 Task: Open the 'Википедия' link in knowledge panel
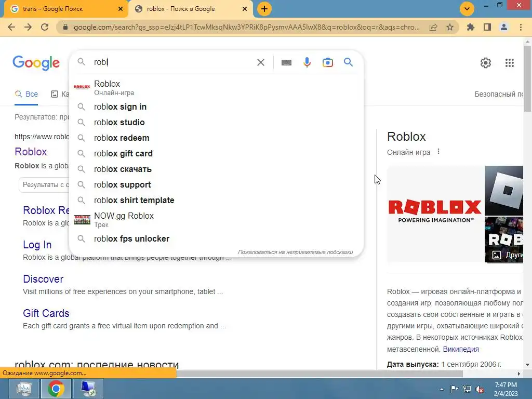[461, 349]
